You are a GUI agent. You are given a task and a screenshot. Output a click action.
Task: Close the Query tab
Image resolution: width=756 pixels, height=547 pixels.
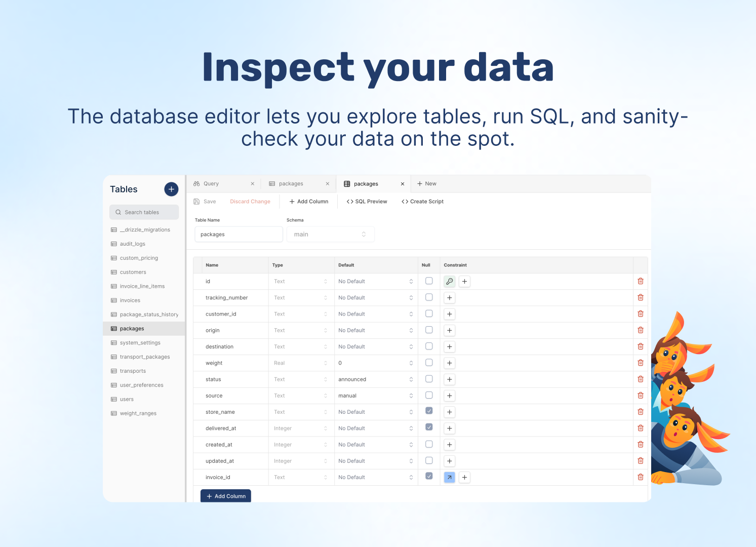click(x=253, y=184)
